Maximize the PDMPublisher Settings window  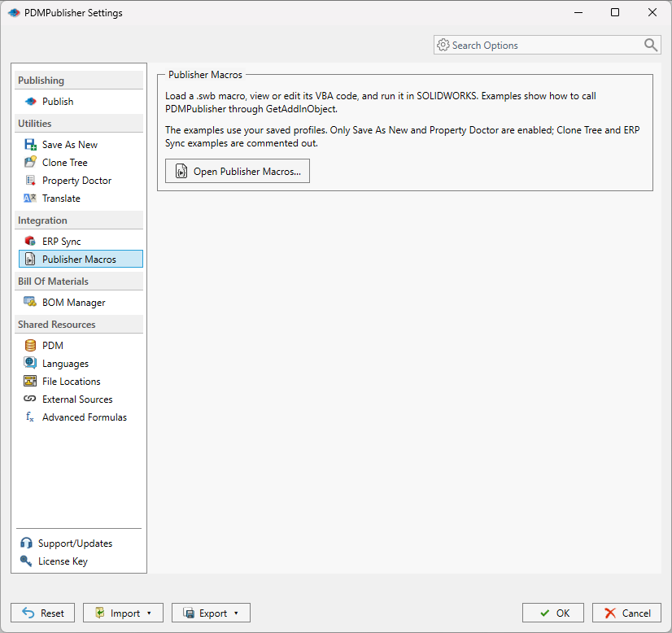pos(615,12)
